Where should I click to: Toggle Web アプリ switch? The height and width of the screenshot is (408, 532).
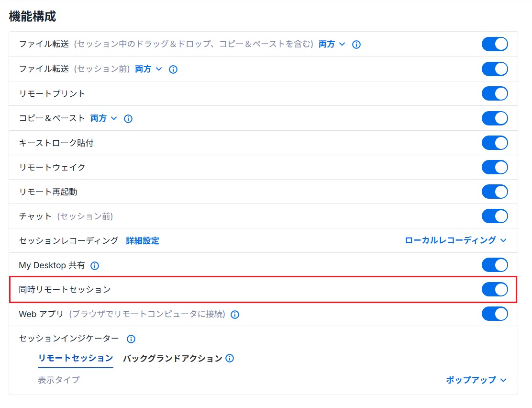(495, 314)
